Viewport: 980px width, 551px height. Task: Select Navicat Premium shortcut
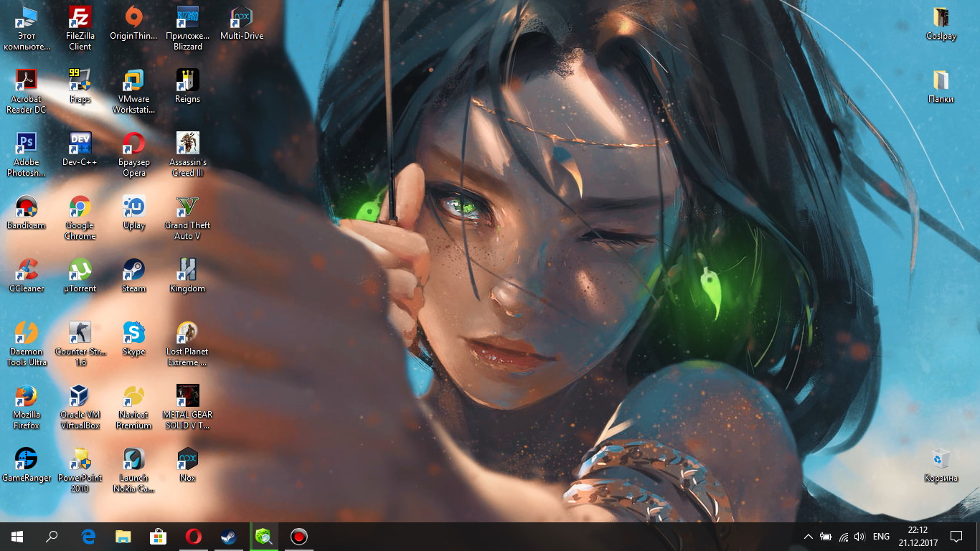click(x=134, y=408)
